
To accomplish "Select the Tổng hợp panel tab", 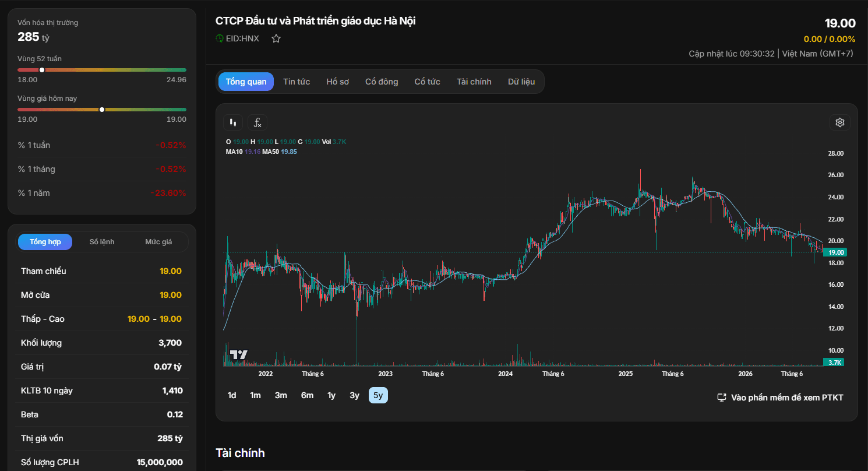I will click(45, 242).
